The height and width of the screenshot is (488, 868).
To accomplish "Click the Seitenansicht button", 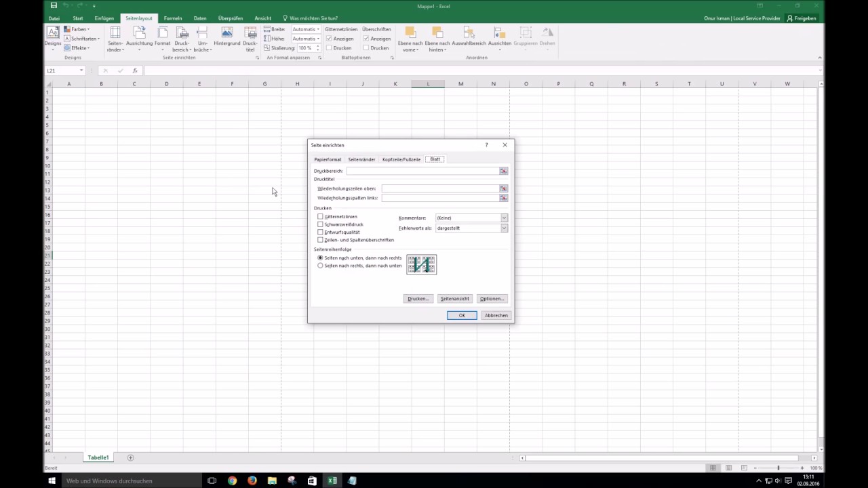I will (x=455, y=298).
